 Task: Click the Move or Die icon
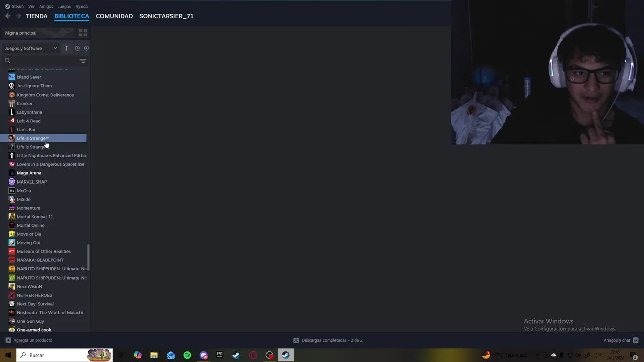(x=12, y=234)
